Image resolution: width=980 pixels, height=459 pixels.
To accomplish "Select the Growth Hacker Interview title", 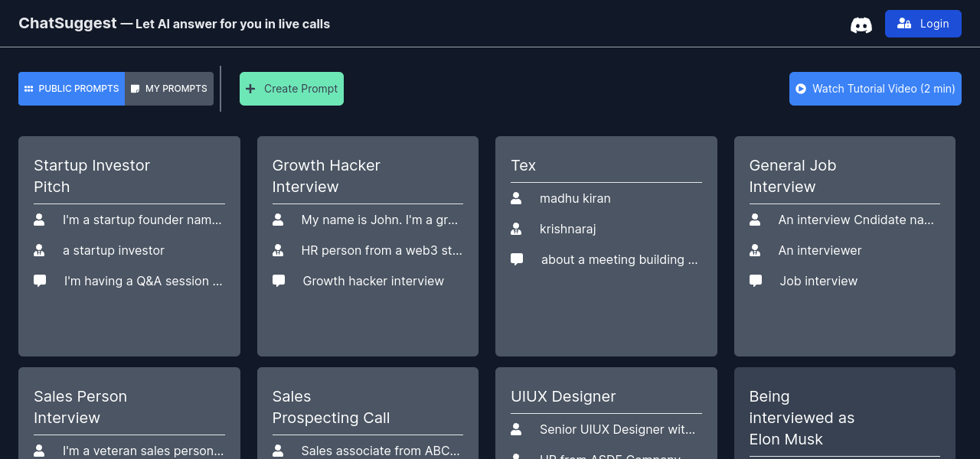I will [x=326, y=176].
